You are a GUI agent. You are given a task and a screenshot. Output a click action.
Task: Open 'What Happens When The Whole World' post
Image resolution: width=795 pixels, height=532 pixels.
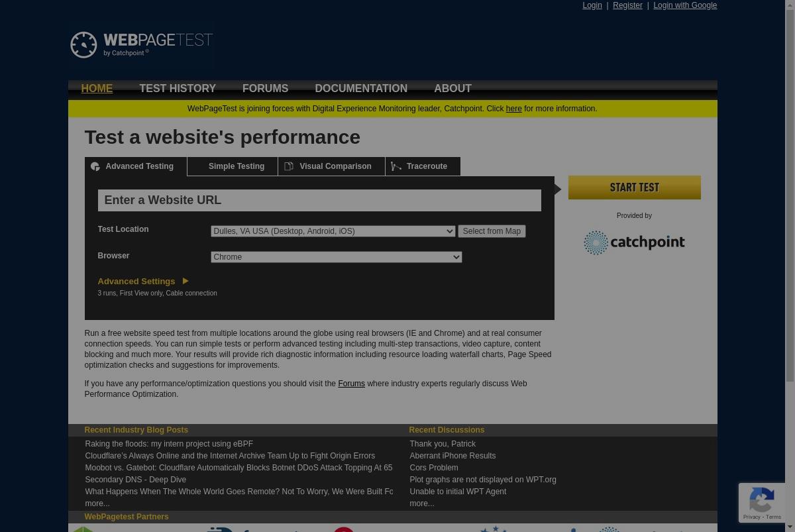(238, 492)
